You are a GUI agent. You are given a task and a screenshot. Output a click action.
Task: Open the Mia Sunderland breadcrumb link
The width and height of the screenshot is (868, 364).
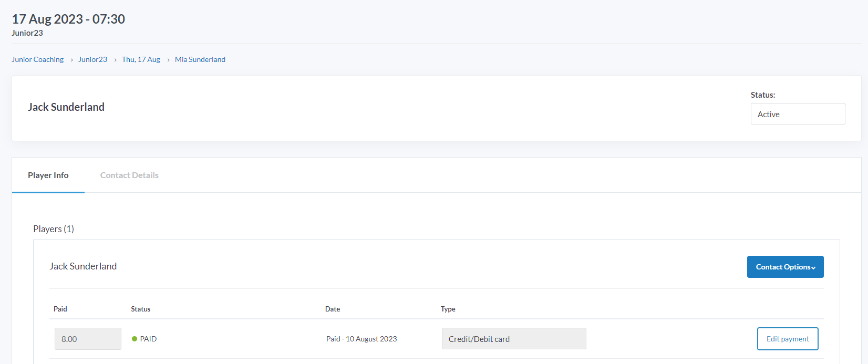point(200,59)
